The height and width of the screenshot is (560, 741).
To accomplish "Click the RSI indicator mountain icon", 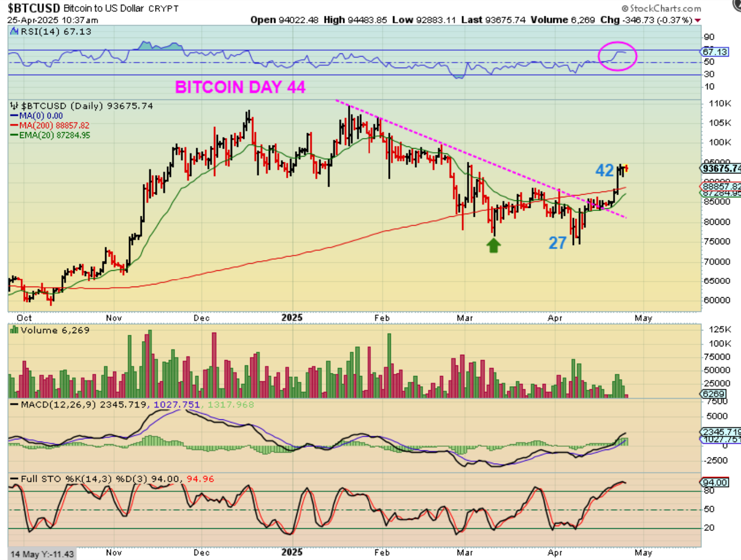I will click(x=14, y=32).
